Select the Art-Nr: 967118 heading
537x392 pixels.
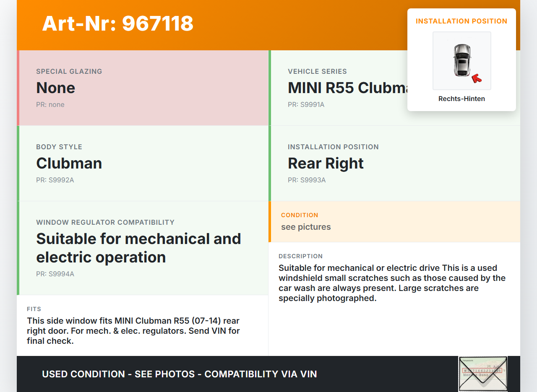tap(118, 23)
